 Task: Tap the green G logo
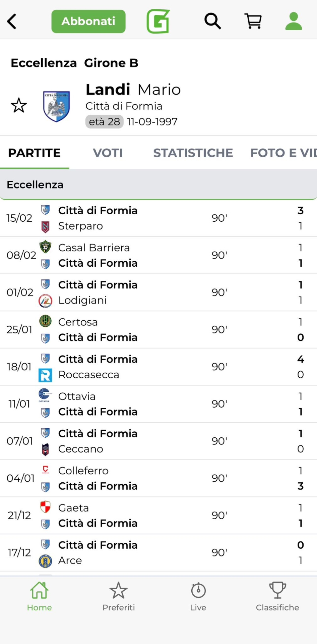pyautogui.click(x=158, y=21)
